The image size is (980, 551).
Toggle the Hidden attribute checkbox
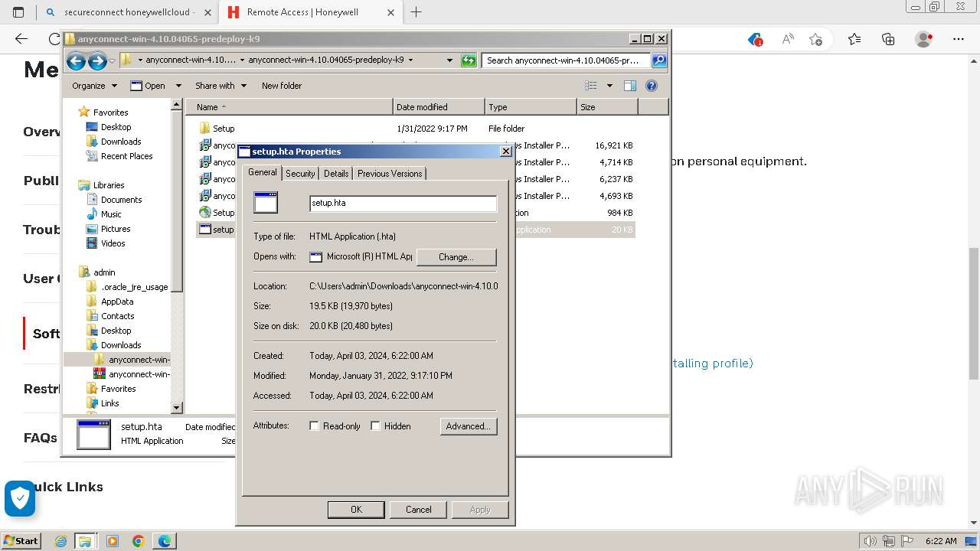tap(375, 426)
